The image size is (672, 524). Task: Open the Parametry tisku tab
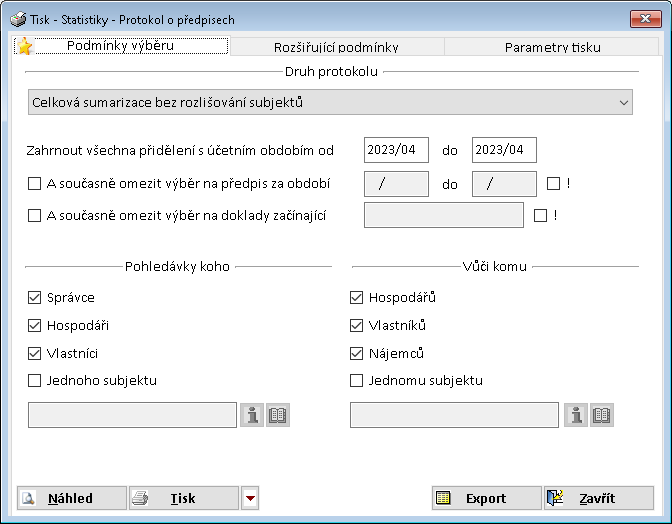(552, 47)
